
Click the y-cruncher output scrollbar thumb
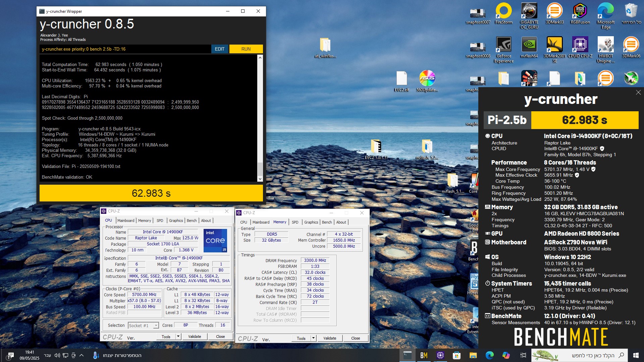tap(260, 169)
